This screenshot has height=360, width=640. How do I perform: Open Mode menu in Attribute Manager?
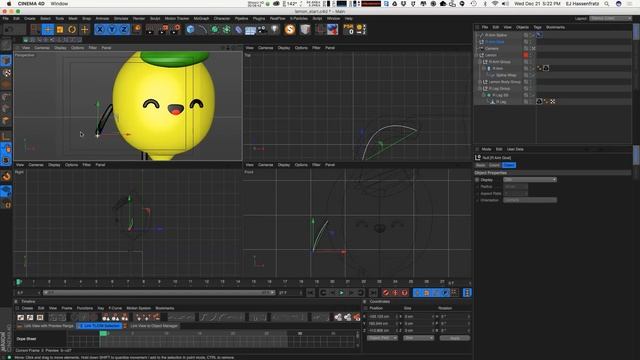[x=486, y=149]
